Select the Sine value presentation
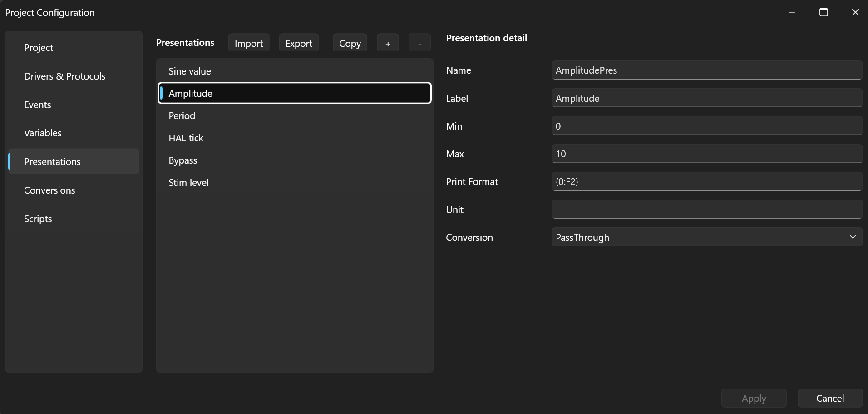Image resolution: width=868 pixels, height=414 pixels. pyautogui.click(x=295, y=71)
